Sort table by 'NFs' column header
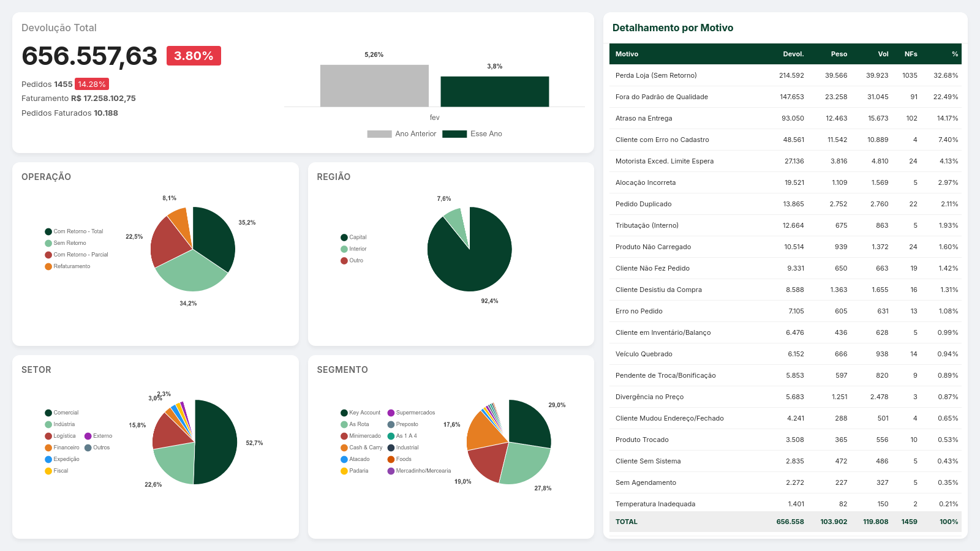The width and height of the screenshot is (980, 551). (911, 54)
